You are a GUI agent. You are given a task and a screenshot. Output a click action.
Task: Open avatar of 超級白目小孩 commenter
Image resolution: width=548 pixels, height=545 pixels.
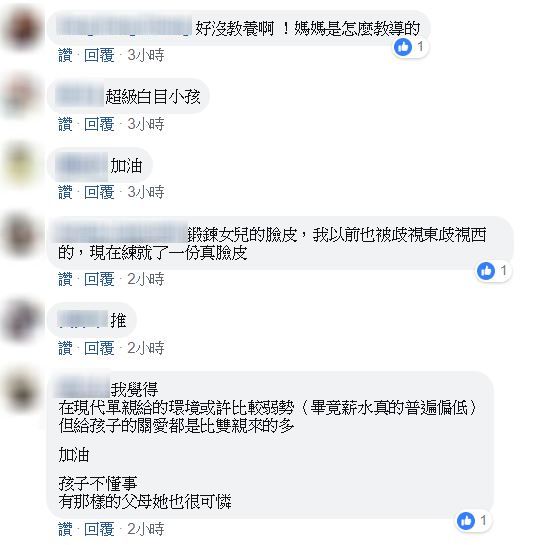point(22,96)
